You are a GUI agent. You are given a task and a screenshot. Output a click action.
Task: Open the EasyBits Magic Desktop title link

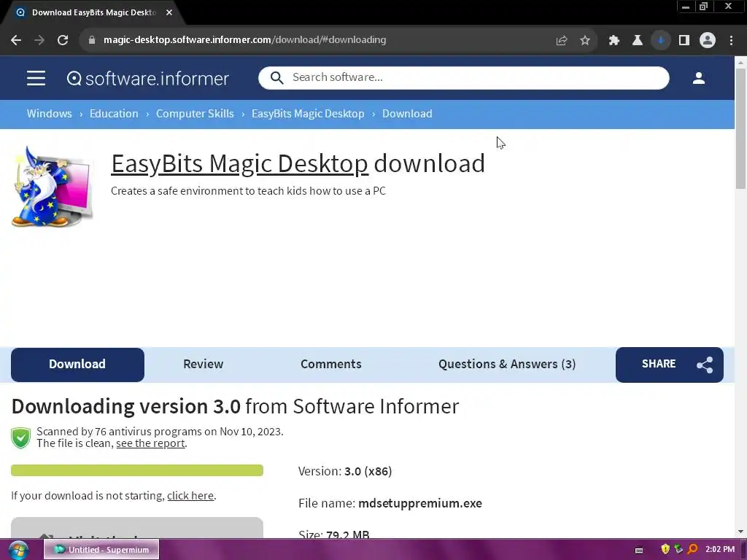239,164
